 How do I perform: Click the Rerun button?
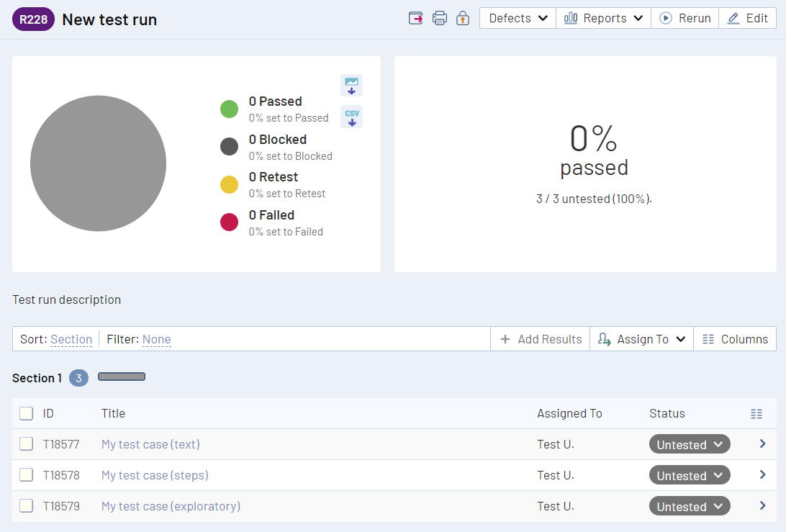pos(686,18)
